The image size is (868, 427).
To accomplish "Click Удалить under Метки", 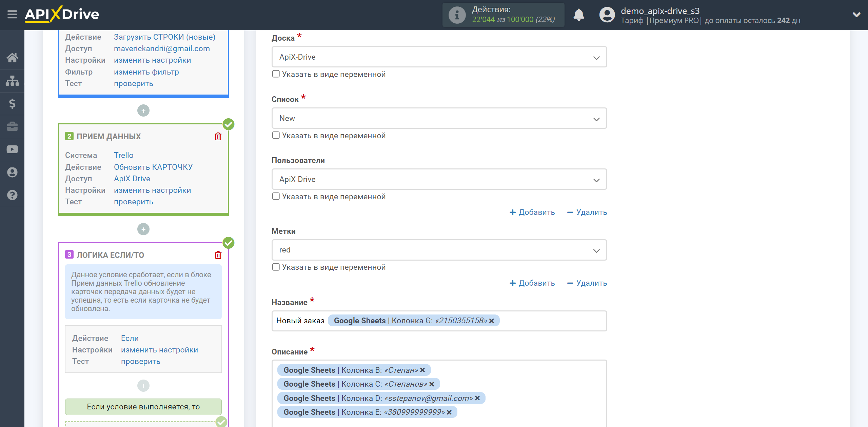I will coord(587,283).
